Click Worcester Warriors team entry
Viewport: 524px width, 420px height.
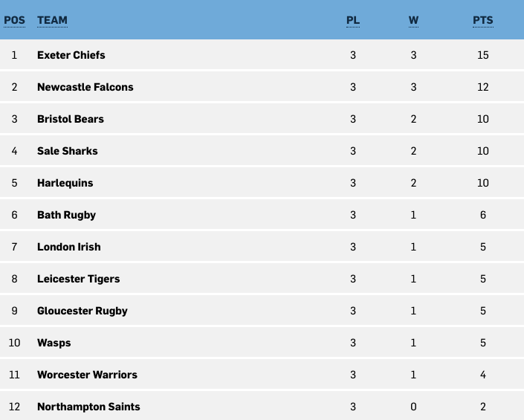coord(87,375)
